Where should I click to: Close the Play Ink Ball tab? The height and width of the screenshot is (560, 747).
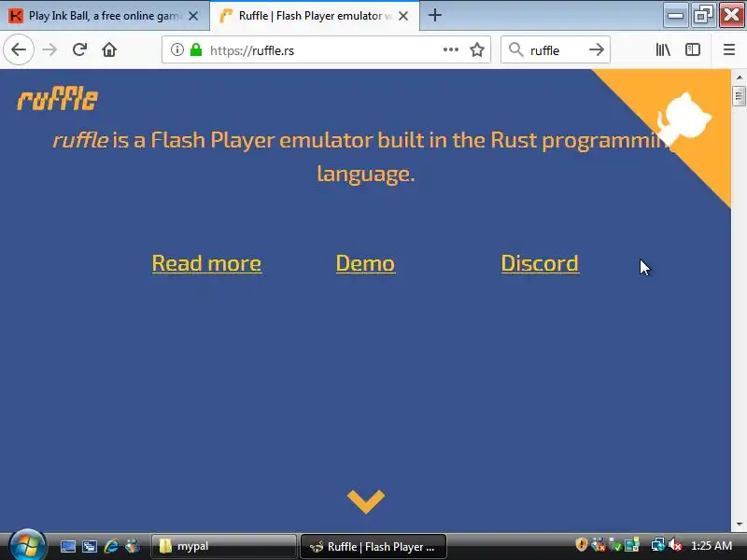[x=193, y=16]
